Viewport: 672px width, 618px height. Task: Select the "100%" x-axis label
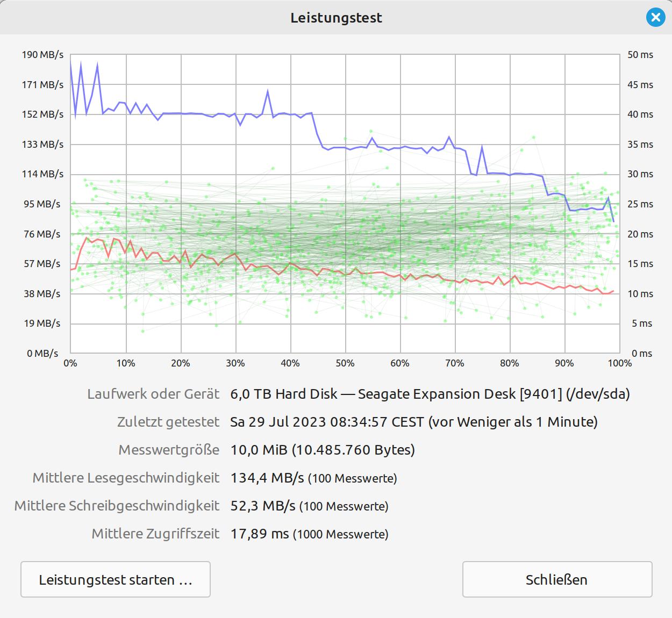tap(619, 363)
